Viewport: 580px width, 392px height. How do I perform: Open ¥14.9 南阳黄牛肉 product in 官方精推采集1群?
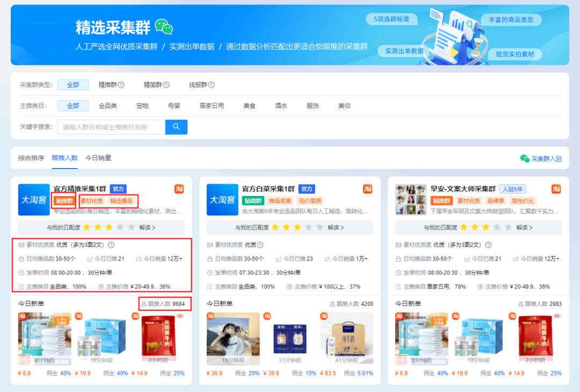(158, 338)
